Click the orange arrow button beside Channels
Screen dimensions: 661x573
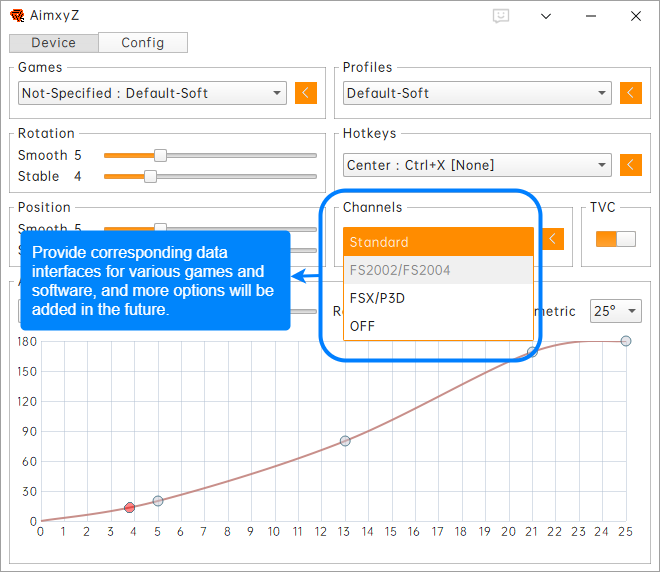click(x=552, y=239)
